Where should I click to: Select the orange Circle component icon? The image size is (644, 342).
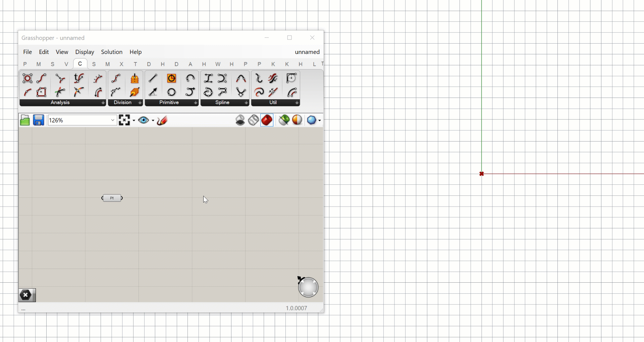click(x=171, y=78)
